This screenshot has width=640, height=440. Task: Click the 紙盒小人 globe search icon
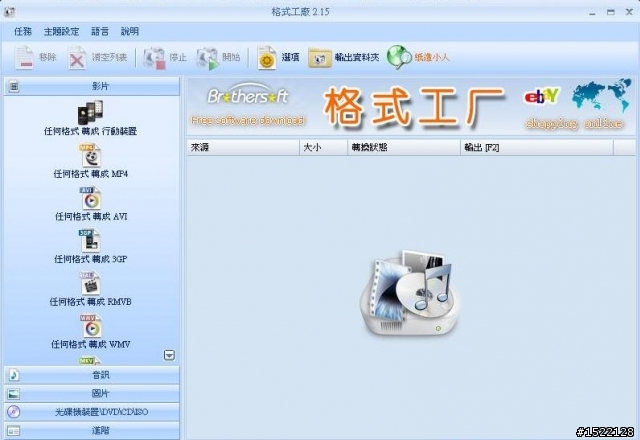pyautogui.click(x=399, y=57)
